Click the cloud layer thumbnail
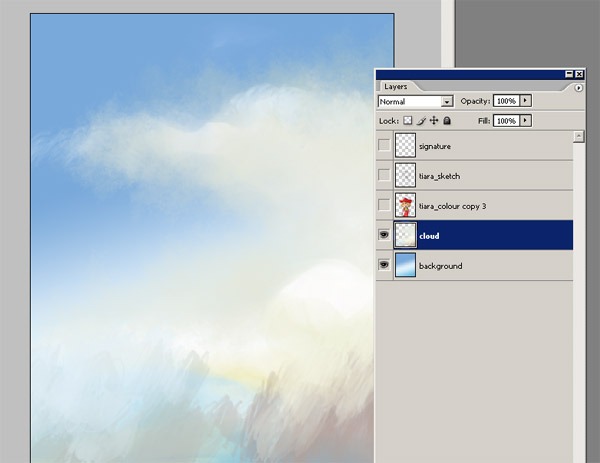Viewport: 600px width, 463px height. pyautogui.click(x=405, y=235)
